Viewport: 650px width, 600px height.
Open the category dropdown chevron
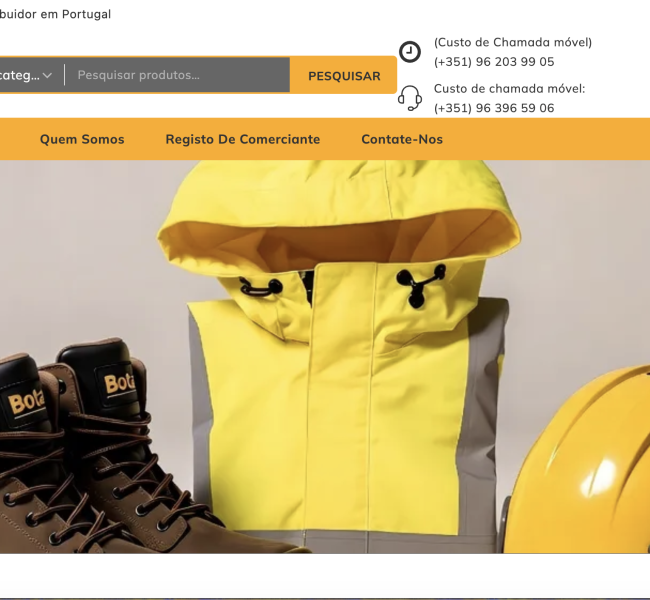tap(47, 75)
